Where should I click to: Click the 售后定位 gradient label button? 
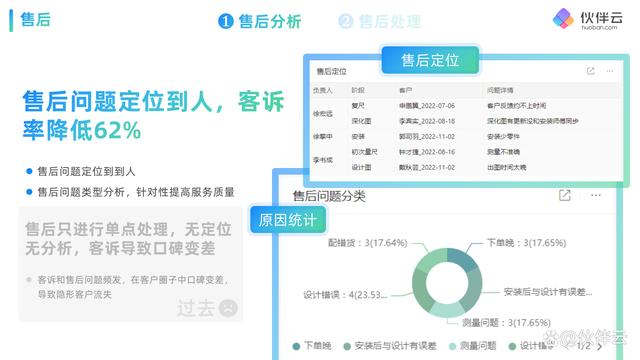430,60
